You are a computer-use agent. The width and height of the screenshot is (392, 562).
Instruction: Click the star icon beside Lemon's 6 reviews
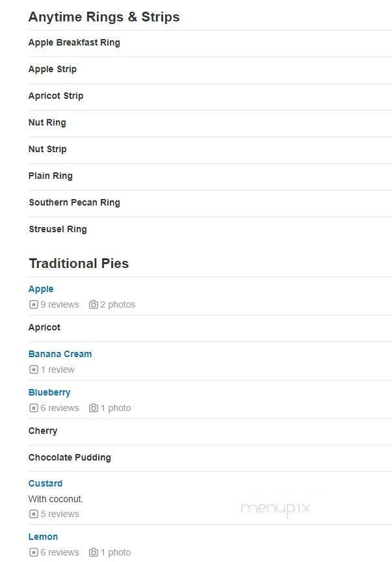click(33, 552)
